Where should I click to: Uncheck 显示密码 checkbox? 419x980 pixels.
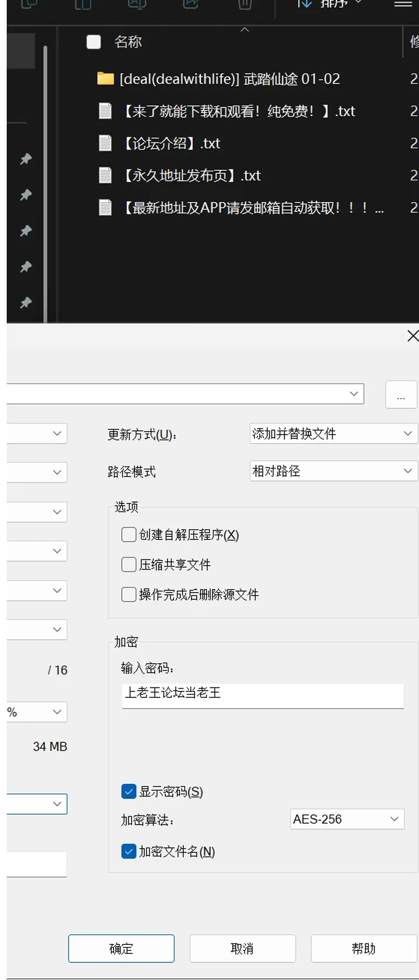tap(129, 791)
